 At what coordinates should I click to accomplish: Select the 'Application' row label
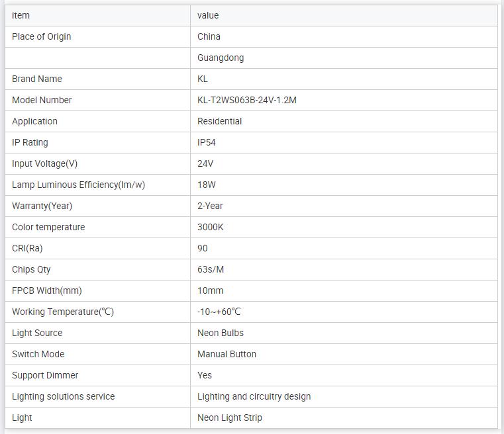coord(35,121)
